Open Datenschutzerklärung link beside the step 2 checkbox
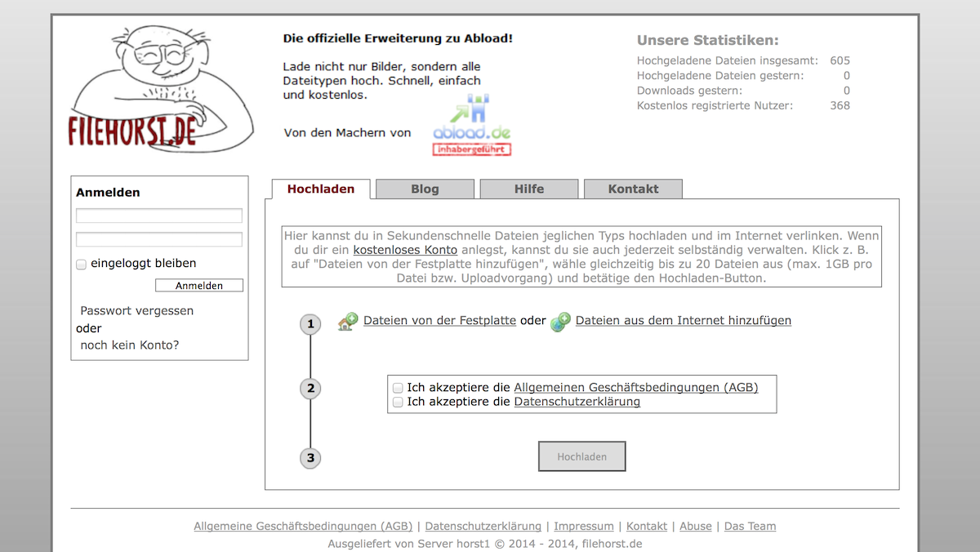 (577, 402)
